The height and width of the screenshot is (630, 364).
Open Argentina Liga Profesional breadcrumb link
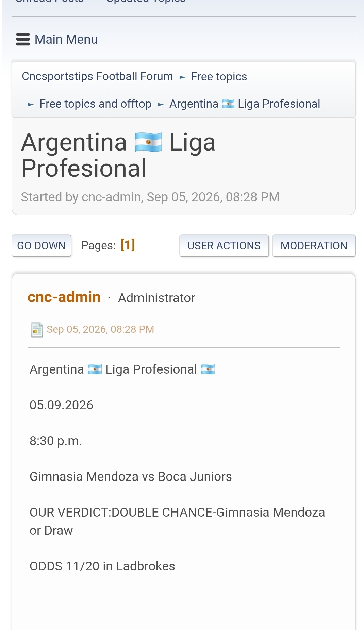245,104
